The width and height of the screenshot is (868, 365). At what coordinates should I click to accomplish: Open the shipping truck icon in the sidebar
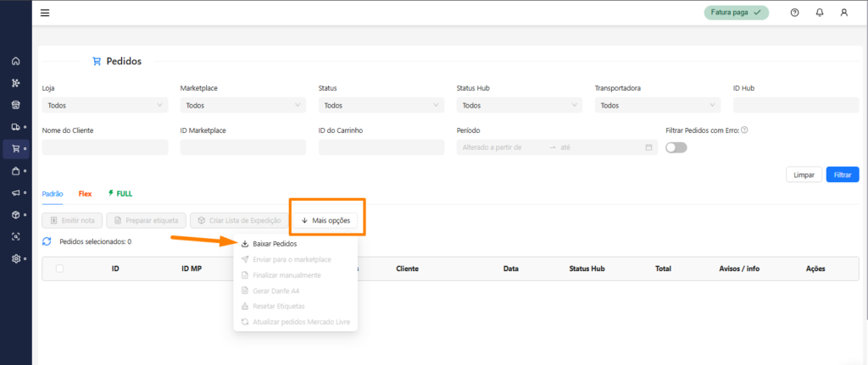coord(16,127)
